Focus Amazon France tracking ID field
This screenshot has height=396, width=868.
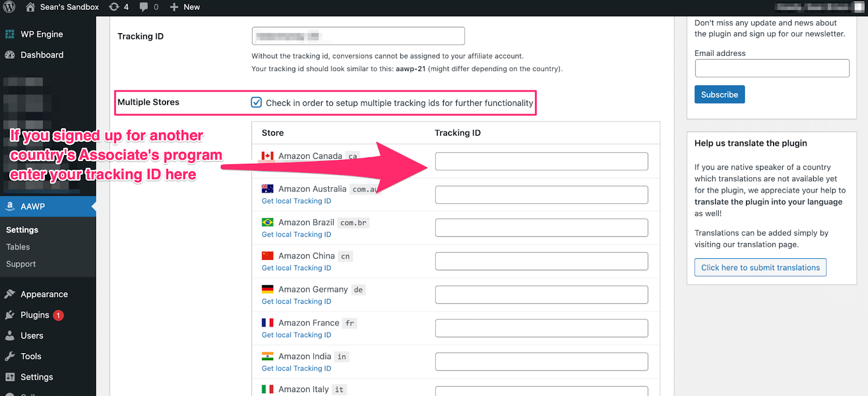coord(541,328)
